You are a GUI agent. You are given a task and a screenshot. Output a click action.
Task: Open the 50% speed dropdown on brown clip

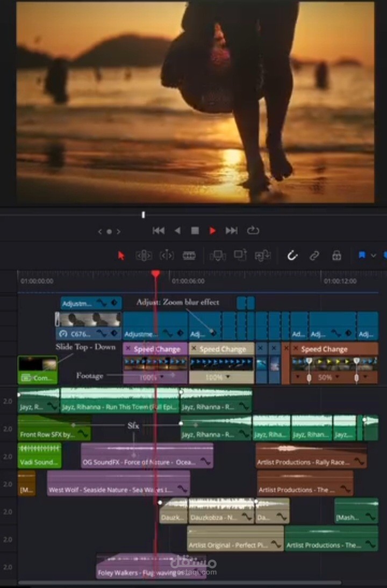coord(337,376)
